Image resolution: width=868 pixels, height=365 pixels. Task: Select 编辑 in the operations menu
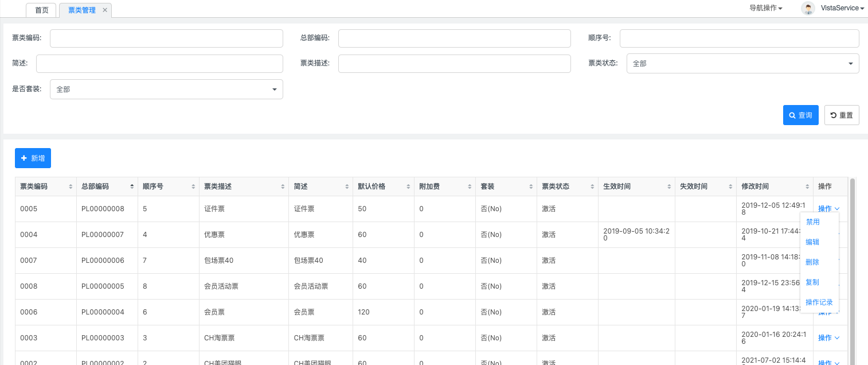812,242
